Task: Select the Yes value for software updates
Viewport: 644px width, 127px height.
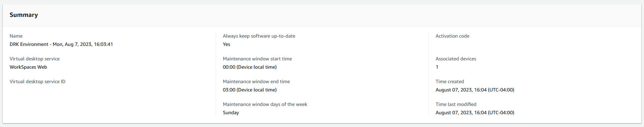Action: (x=226, y=44)
